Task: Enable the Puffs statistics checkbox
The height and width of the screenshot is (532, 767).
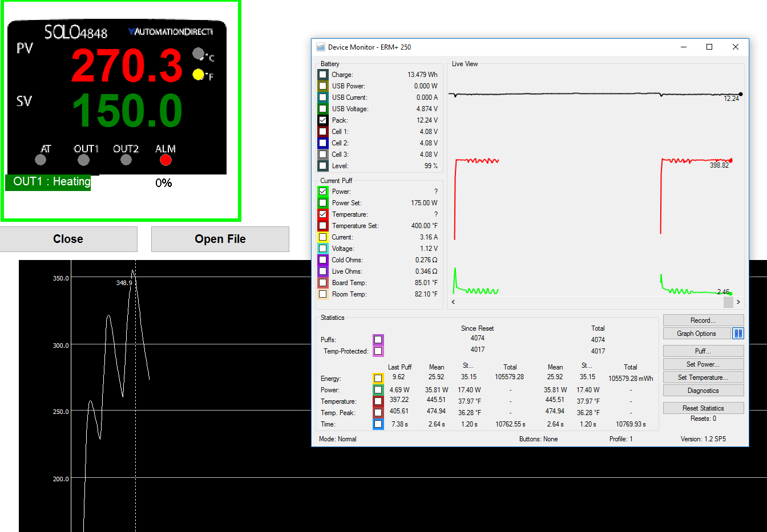Action: click(378, 340)
